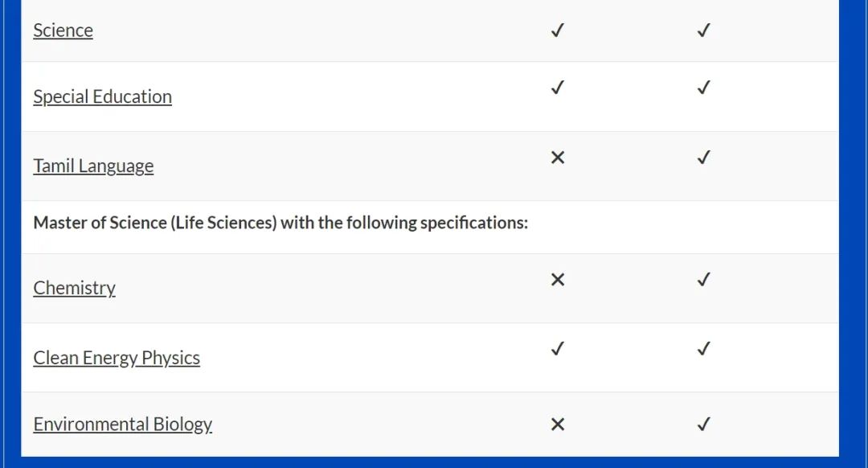Viewport: 868px width, 468px height.
Task: Visit the Clean Energy Physics link
Action: pos(117,358)
